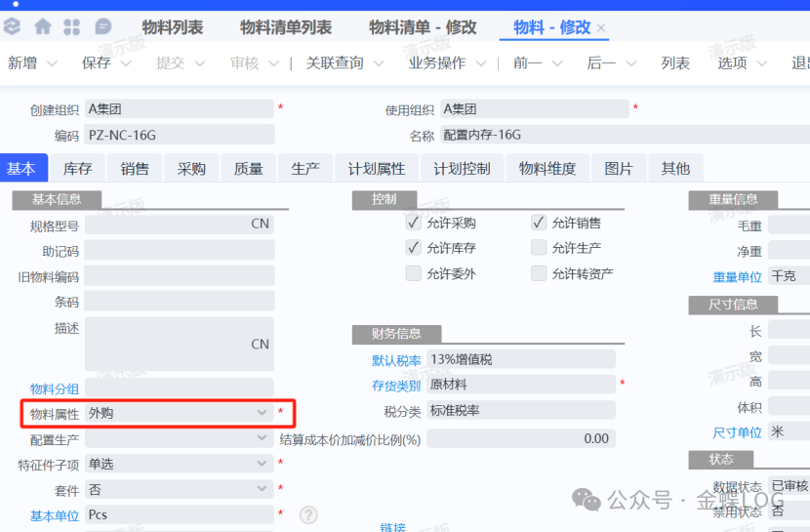Open the chat message bubble icon

tap(101, 26)
